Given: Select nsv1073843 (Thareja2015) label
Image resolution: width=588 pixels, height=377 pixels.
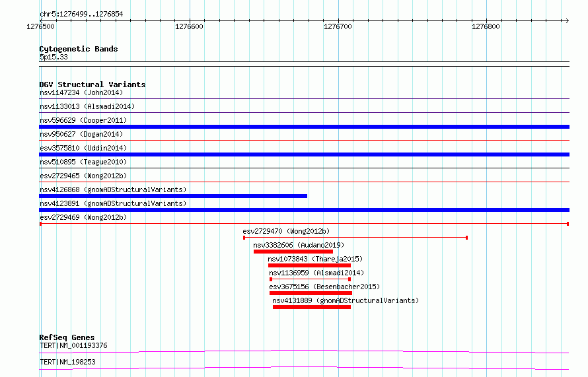Looking at the screenshot, I should coord(315,259).
